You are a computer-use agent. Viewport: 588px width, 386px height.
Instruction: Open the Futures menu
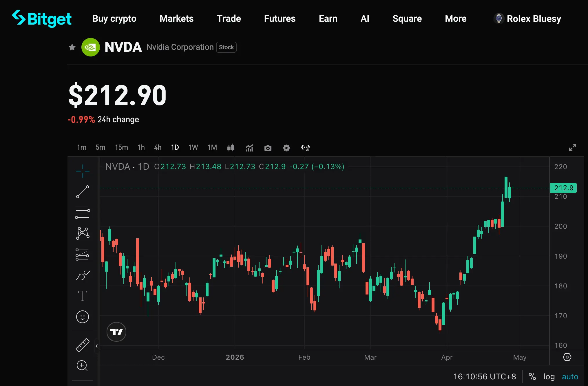click(x=280, y=19)
